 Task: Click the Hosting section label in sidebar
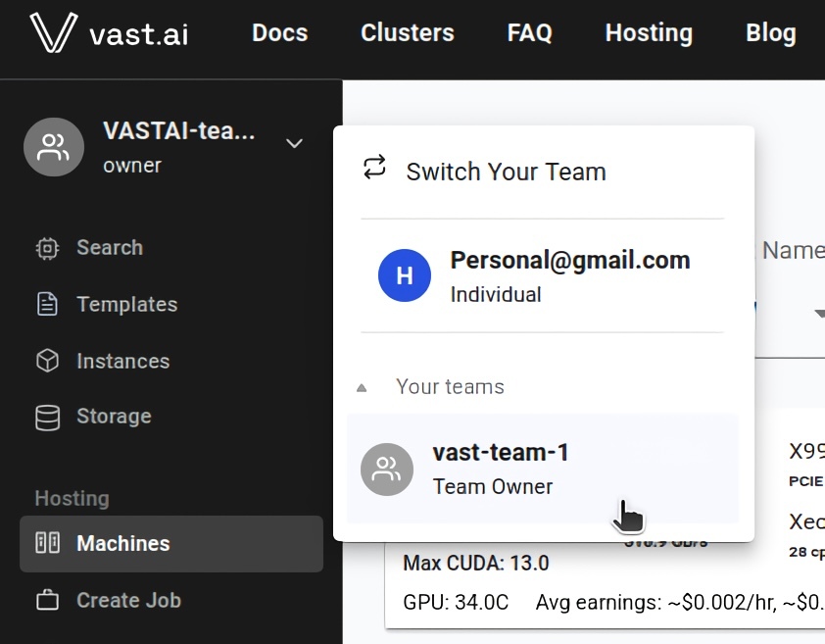pos(73,498)
